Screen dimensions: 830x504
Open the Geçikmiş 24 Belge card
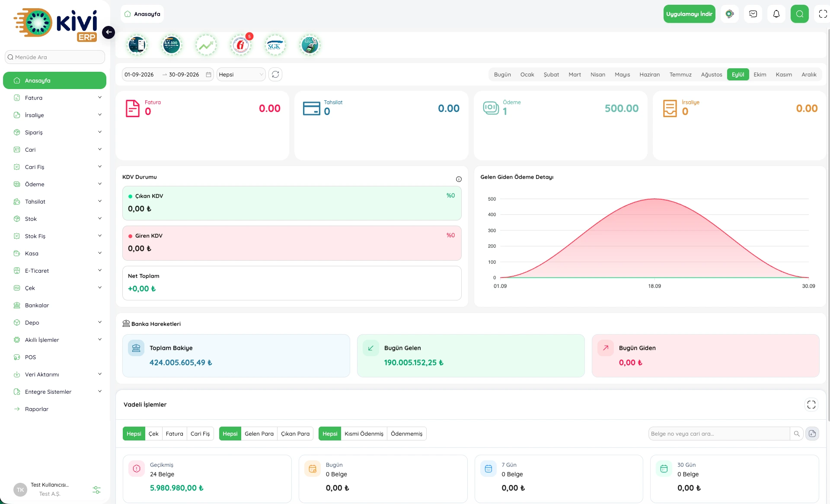[207, 478]
